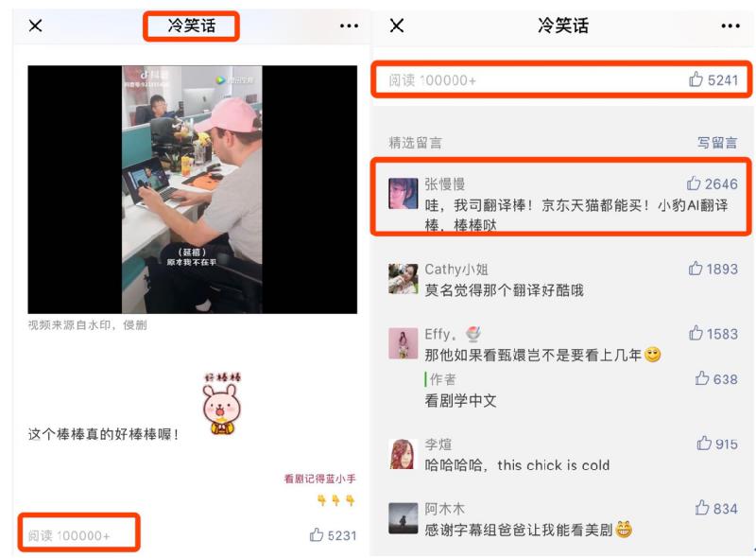The width and height of the screenshot is (756, 558).
Task: Like 张慢慢's comment with 2646 likes
Action: pos(713,183)
